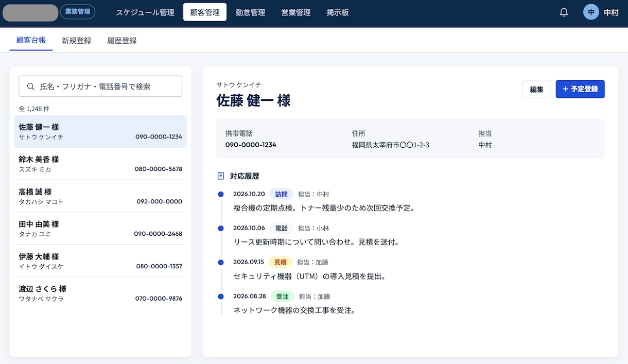Viewport: 628px width, 364px height.
Task: Click phone number 080-0000-1357
Action: [x=159, y=266]
